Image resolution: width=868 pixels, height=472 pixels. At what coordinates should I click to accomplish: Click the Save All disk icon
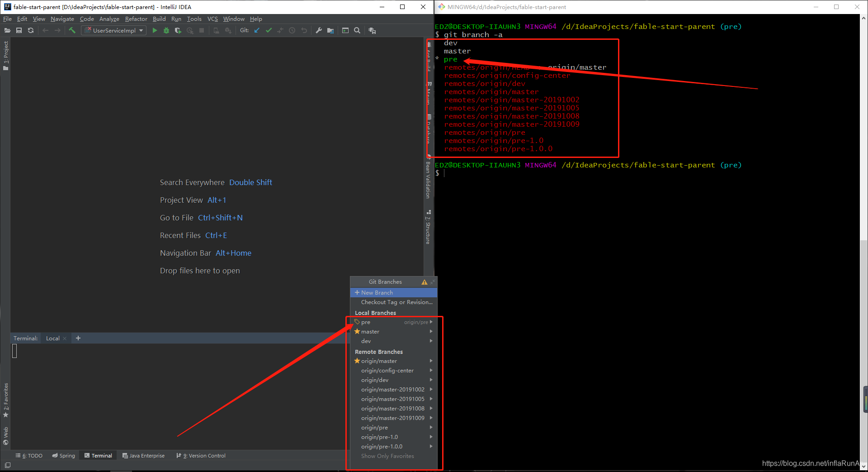pos(19,30)
